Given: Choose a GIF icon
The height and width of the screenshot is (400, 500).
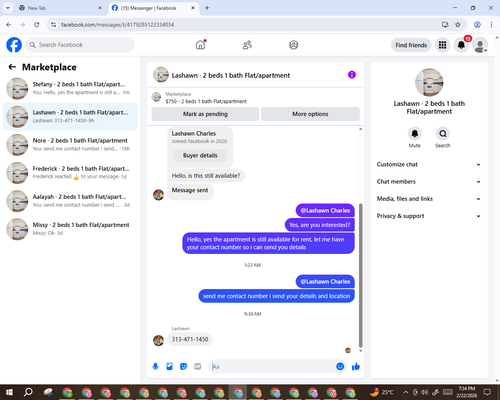Looking at the screenshot, I should (198, 367).
